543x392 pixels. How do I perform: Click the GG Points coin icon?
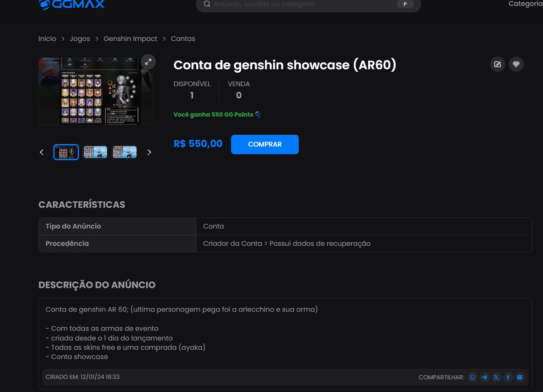tap(258, 114)
